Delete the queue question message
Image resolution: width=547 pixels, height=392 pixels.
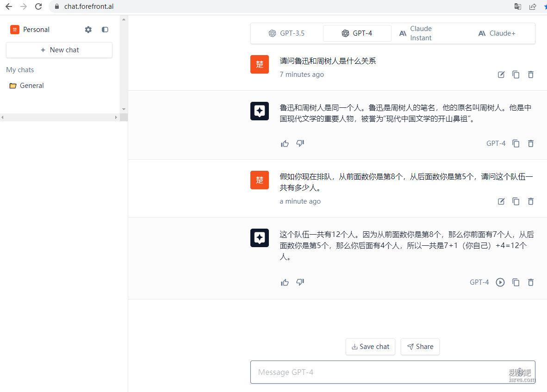(531, 201)
